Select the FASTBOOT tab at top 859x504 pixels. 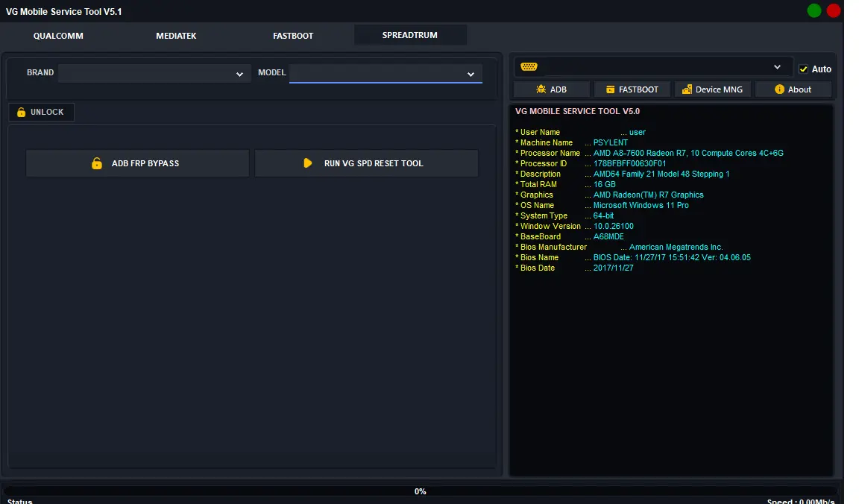[293, 36]
